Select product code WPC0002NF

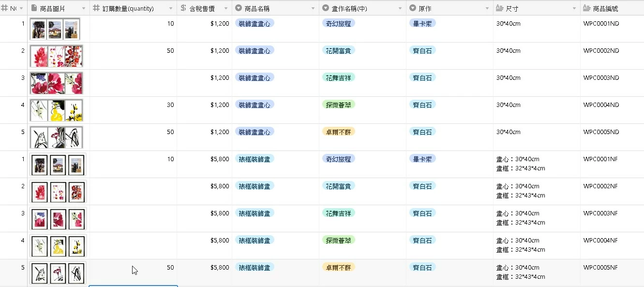600,186
